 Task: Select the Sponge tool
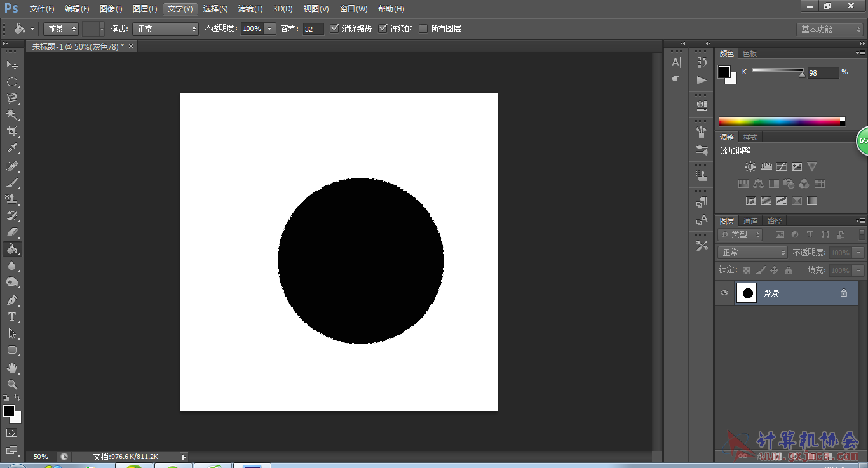tap(12, 282)
